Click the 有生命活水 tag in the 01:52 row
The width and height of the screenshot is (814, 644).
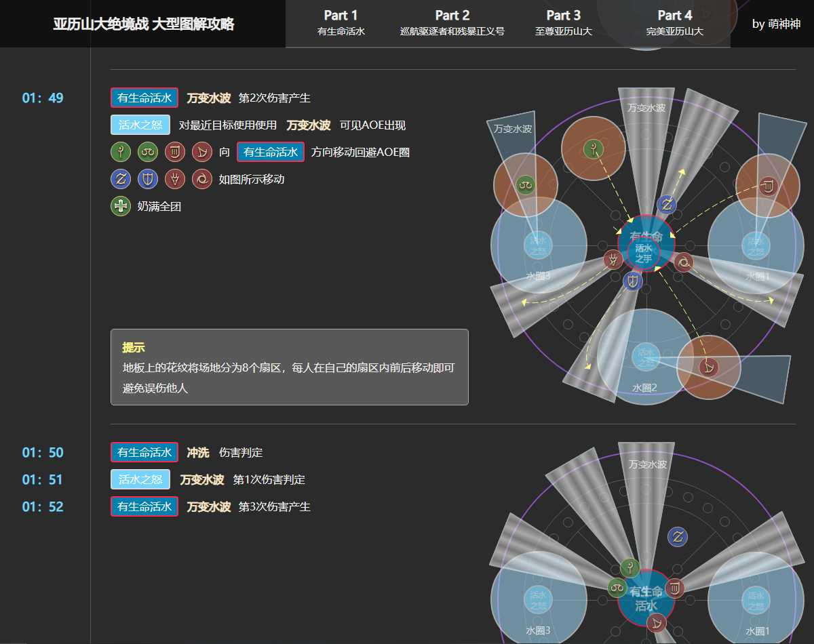coord(144,506)
